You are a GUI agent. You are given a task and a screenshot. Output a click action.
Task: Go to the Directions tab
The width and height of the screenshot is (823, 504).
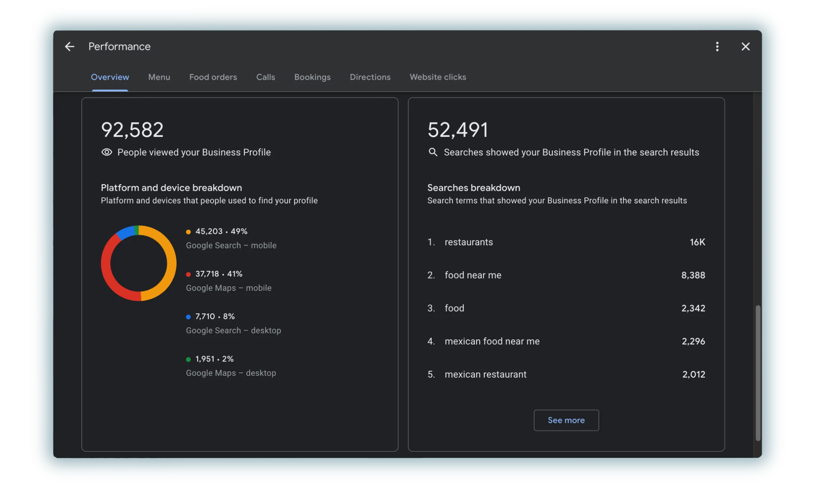pos(370,77)
